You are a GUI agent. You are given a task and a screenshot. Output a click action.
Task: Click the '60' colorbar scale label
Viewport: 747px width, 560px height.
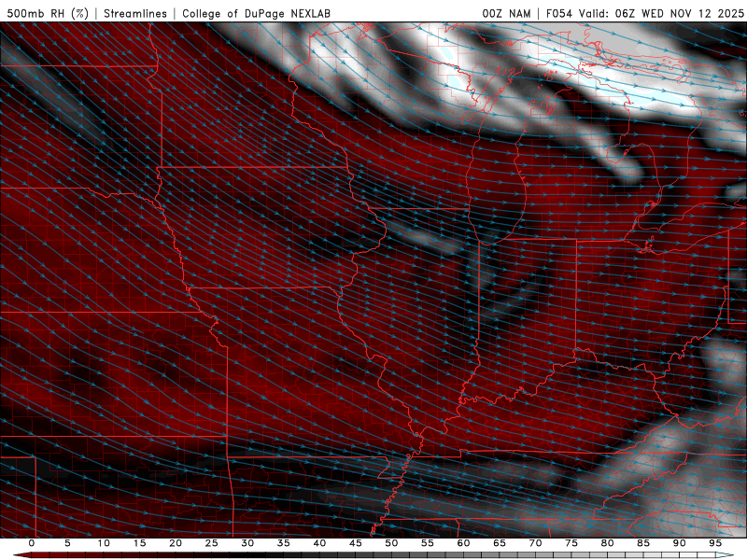[x=463, y=543]
